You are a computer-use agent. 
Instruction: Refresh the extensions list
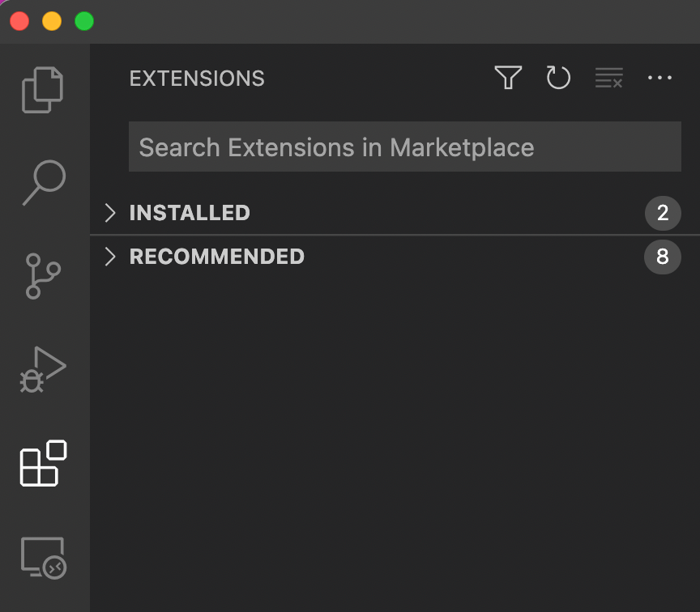(558, 78)
